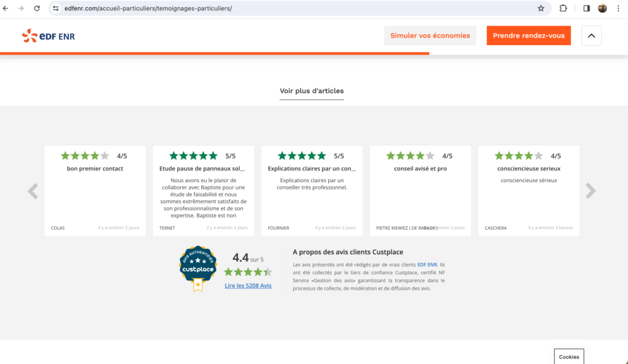Open 'Lire les 5208 Avis' link
The image size is (628, 364).
point(248,285)
